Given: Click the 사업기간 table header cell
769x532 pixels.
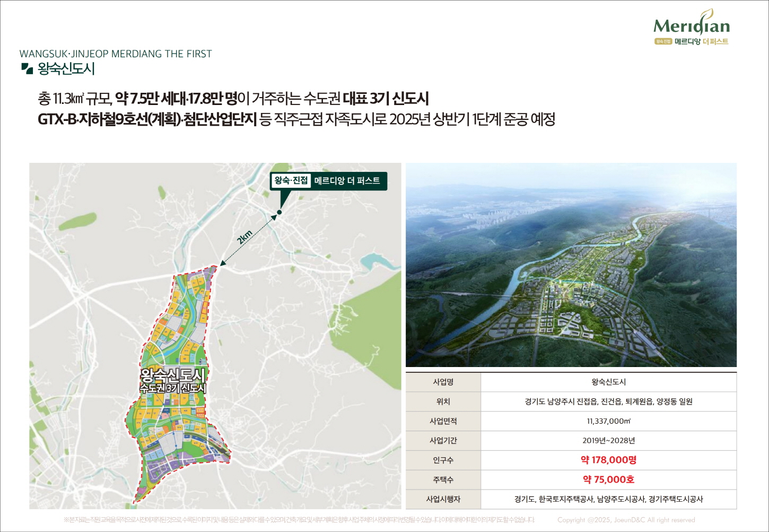Looking at the screenshot, I should pyautogui.click(x=443, y=440).
